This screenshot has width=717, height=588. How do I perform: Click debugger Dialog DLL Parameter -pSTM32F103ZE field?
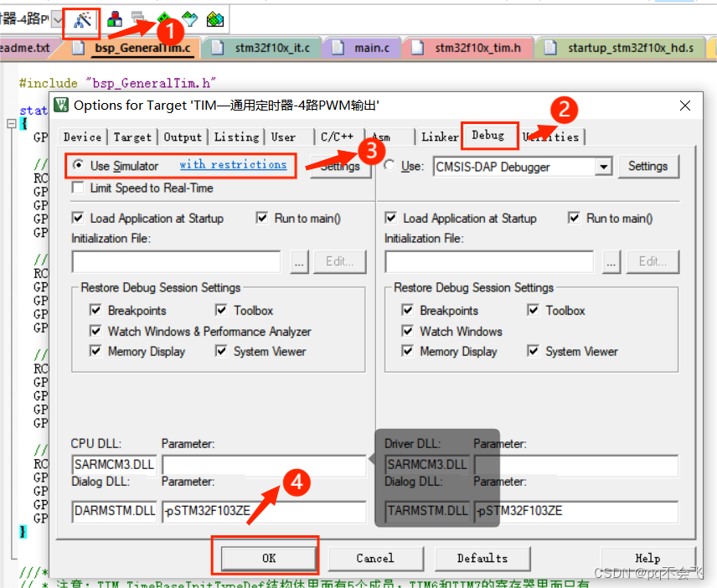tap(576, 511)
